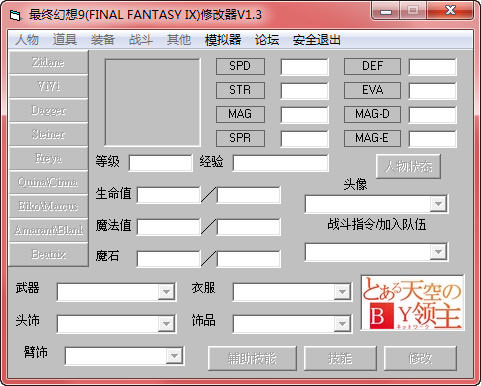This screenshot has height=386, width=481.
Task: Select the Beatrix character button
Action: pyautogui.click(x=48, y=254)
